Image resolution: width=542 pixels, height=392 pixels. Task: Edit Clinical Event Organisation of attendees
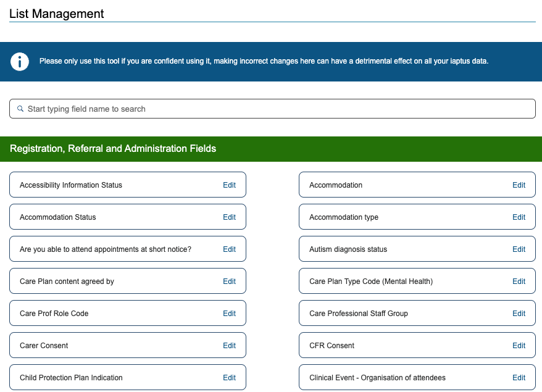point(519,378)
